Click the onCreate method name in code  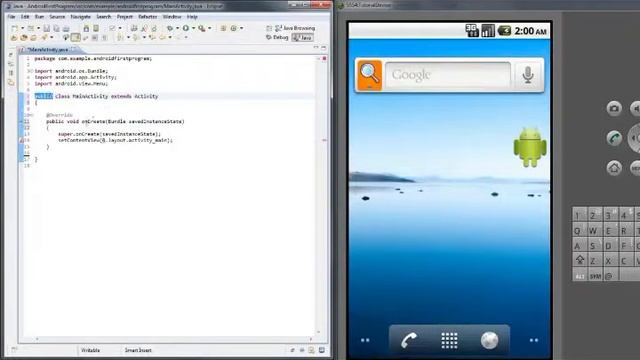coord(93,121)
